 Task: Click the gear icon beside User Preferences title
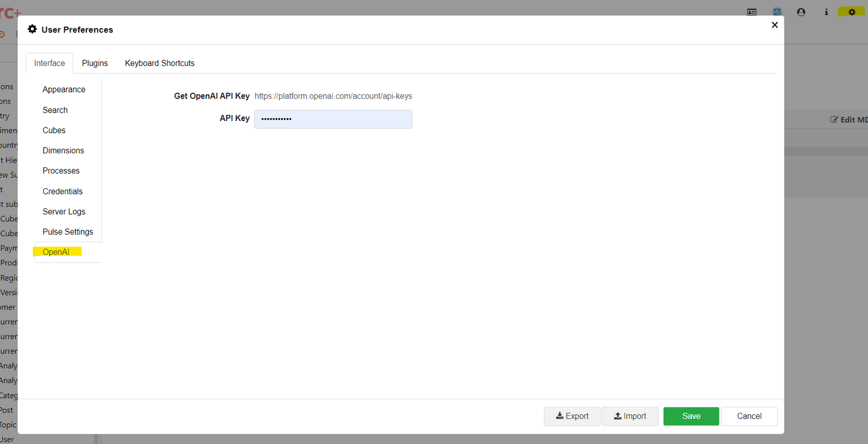click(x=32, y=29)
